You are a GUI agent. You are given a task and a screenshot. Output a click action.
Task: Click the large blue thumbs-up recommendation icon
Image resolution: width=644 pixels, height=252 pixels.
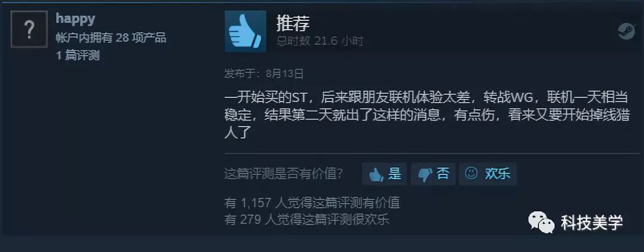pos(245,32)
